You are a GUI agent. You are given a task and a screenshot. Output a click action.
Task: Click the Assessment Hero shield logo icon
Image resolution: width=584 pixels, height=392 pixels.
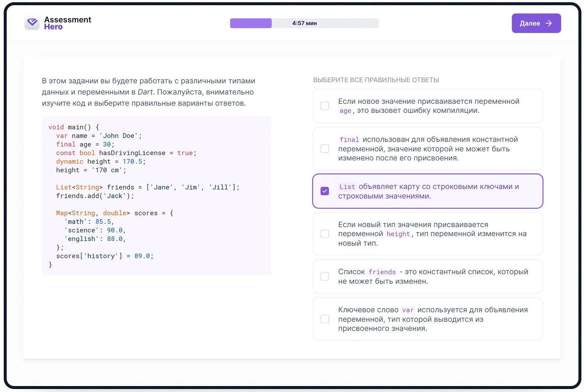pyautogui.click(x=32, y=23)
